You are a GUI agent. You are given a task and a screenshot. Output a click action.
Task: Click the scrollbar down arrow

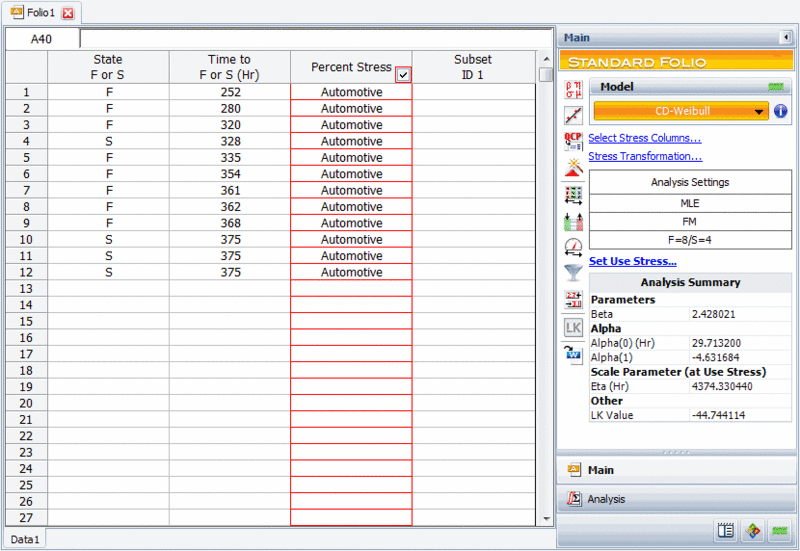tap(545, 519)
